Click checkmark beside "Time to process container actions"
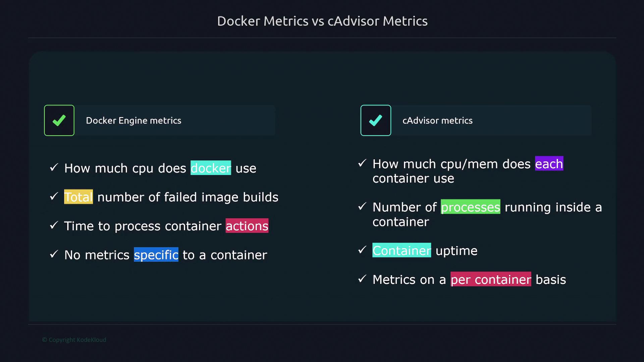This screenshot has height=362, width=644. click(x=54, y=225)
